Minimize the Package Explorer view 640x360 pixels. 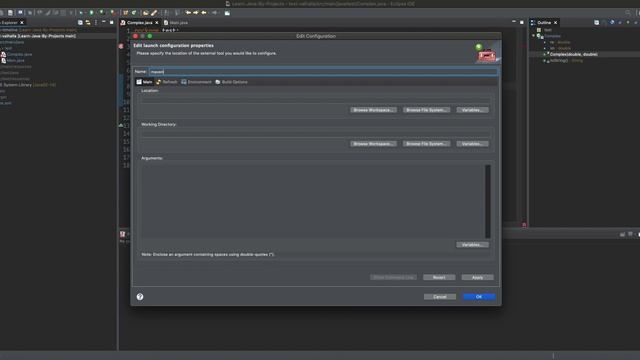[104, 22]
